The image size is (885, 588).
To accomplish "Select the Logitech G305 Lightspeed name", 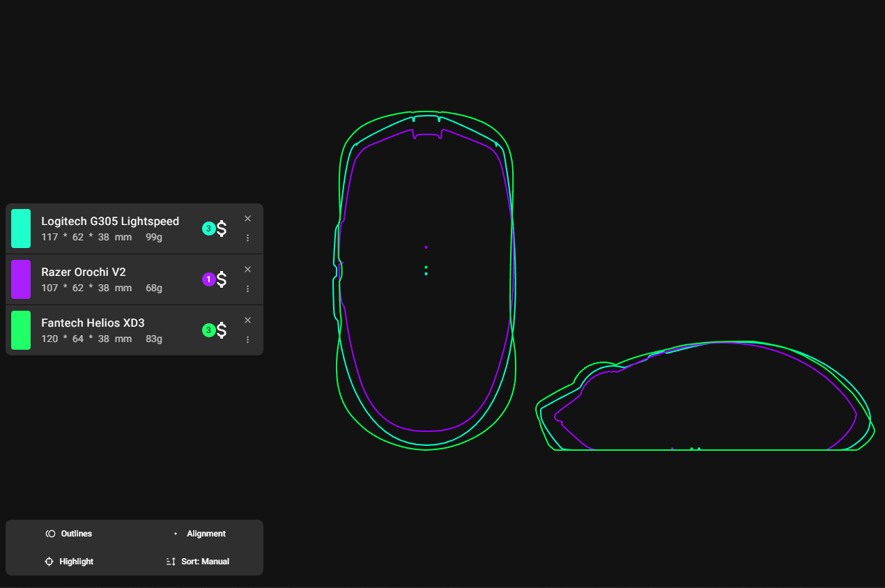I will (x=110, y=222).
